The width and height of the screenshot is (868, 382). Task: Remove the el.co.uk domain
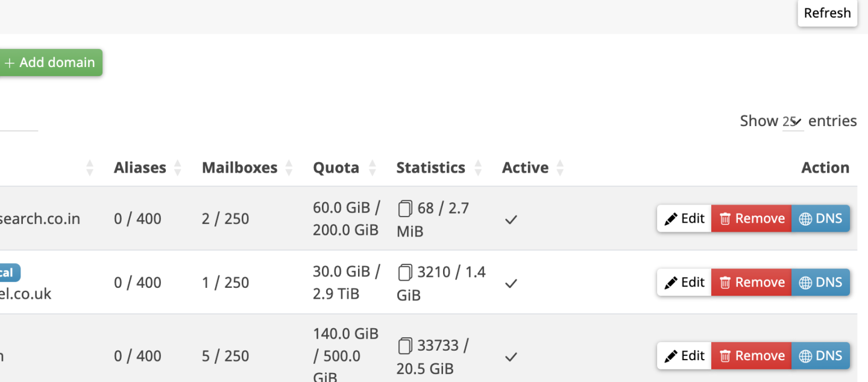752,282
